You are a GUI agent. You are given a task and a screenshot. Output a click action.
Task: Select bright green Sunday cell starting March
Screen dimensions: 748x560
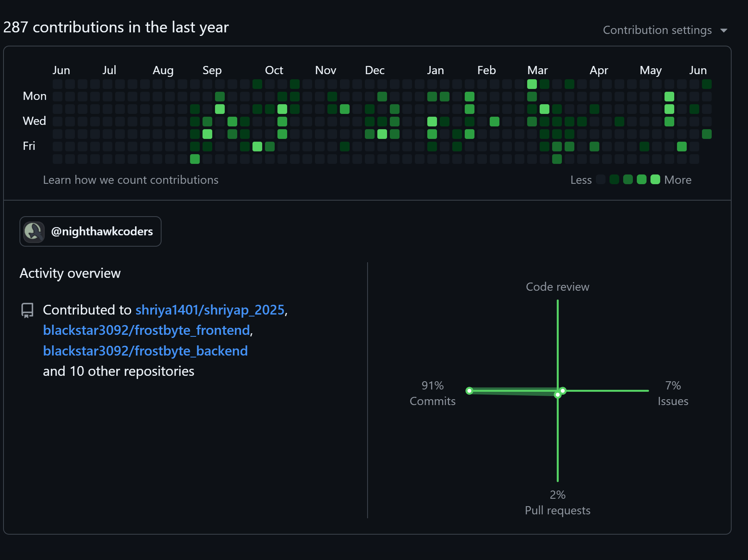click(x=532, y=84)
